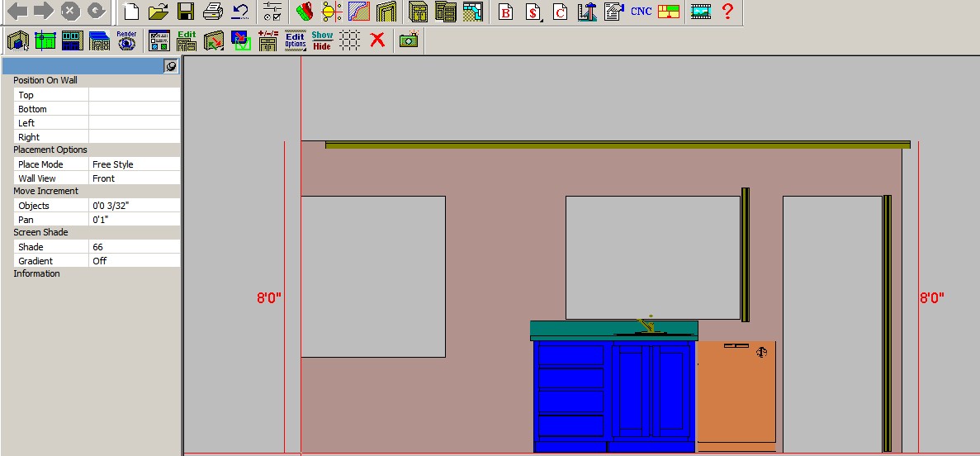
Task: Toggle the dotted grid display icon
Action: 350,40
